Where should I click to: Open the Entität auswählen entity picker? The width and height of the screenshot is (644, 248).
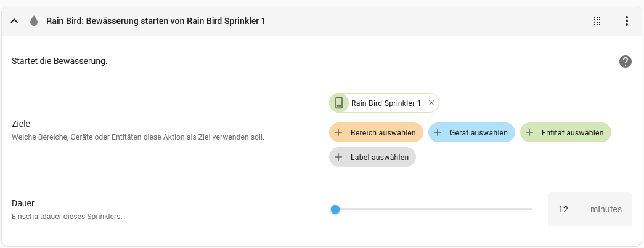coord(566,132)
